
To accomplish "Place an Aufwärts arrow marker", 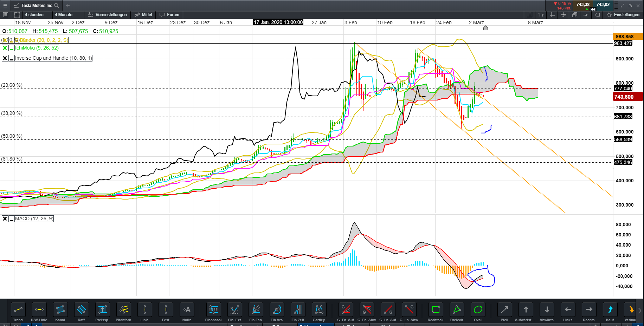I will tap(526, 312).
